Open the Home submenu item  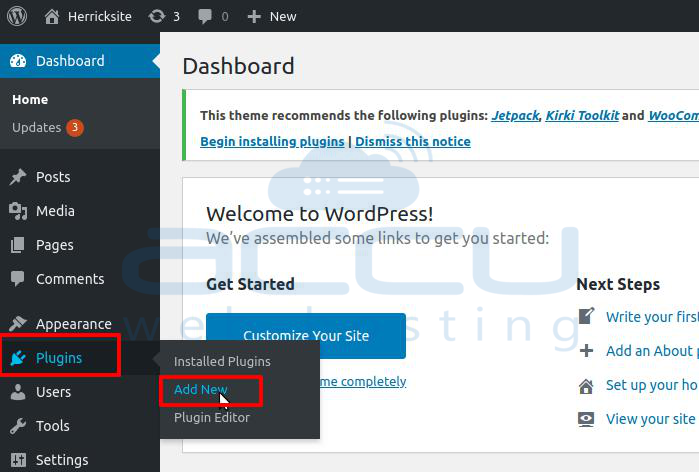click(30, 99)
